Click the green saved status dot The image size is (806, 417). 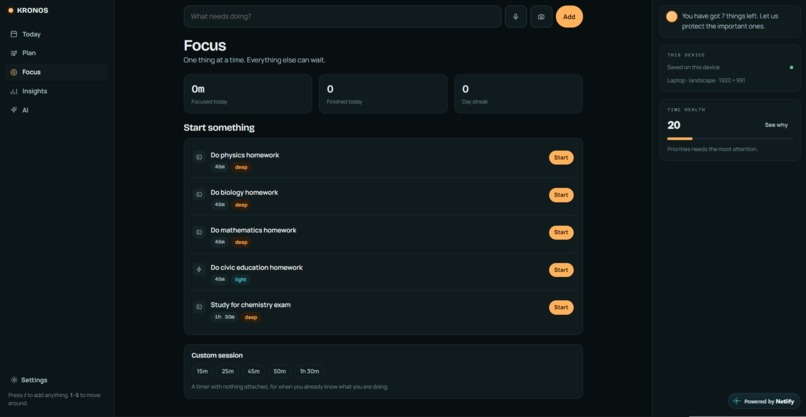point(791,67)
